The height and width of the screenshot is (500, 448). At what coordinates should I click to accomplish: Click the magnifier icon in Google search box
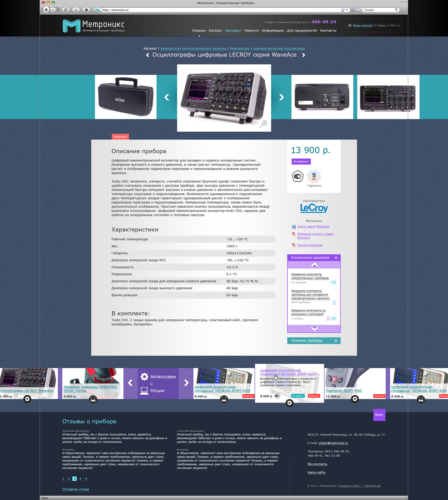396,10
